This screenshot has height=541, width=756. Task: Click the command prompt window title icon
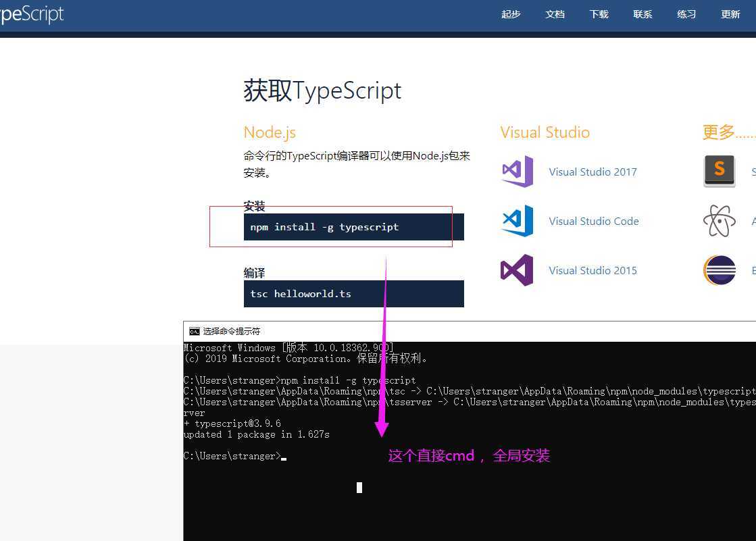pos(195,331)
